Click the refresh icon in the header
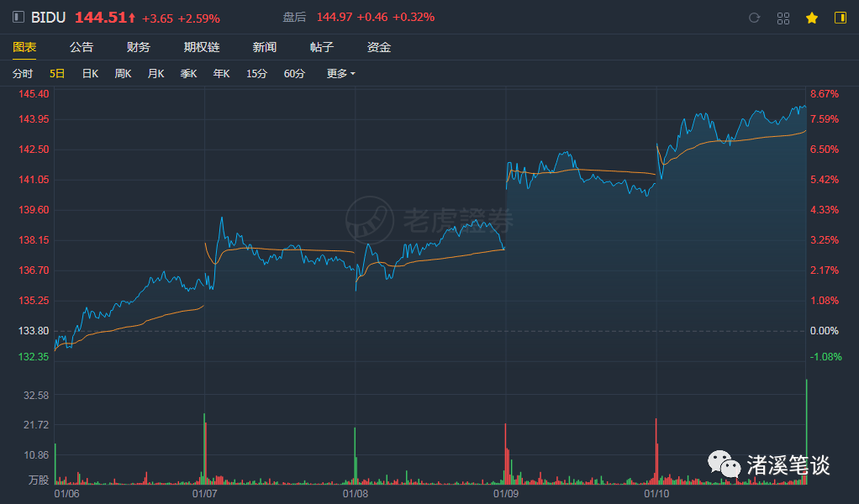859x504 pixels. (x=755, y=18)
